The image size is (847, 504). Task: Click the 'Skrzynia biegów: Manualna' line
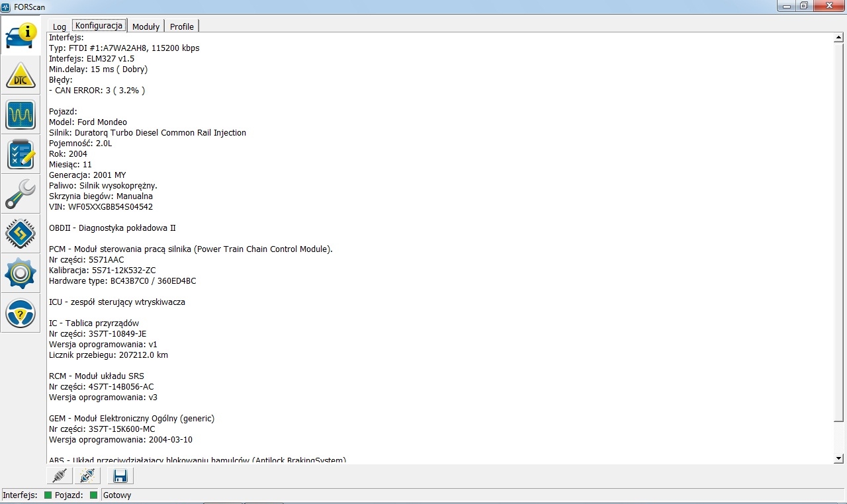coord(101,196)
